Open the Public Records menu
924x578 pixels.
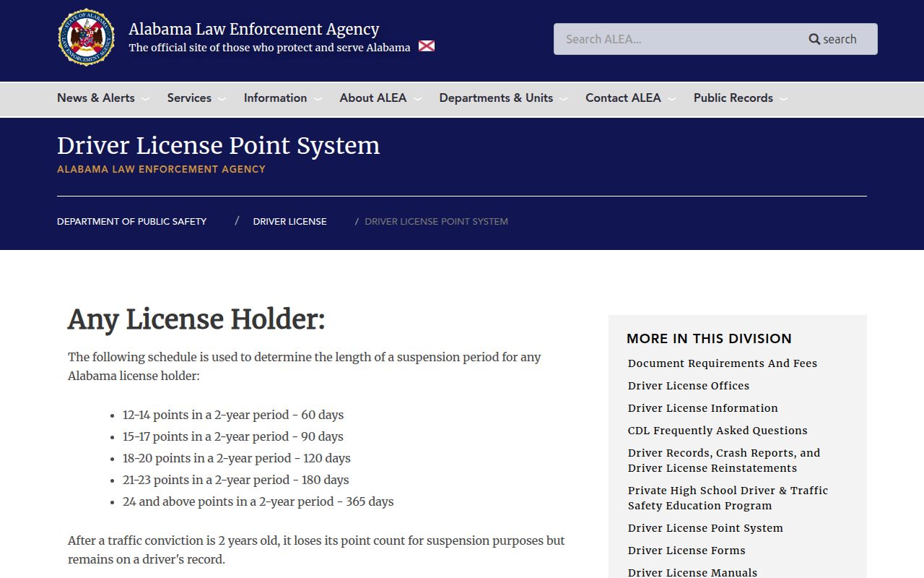733,98
